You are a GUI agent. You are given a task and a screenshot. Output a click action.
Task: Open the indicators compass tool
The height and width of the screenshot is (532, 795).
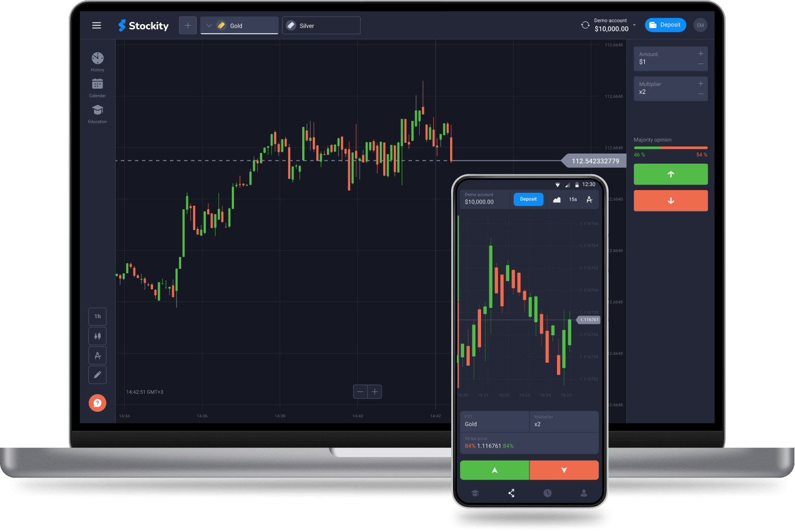click(97, 355)
